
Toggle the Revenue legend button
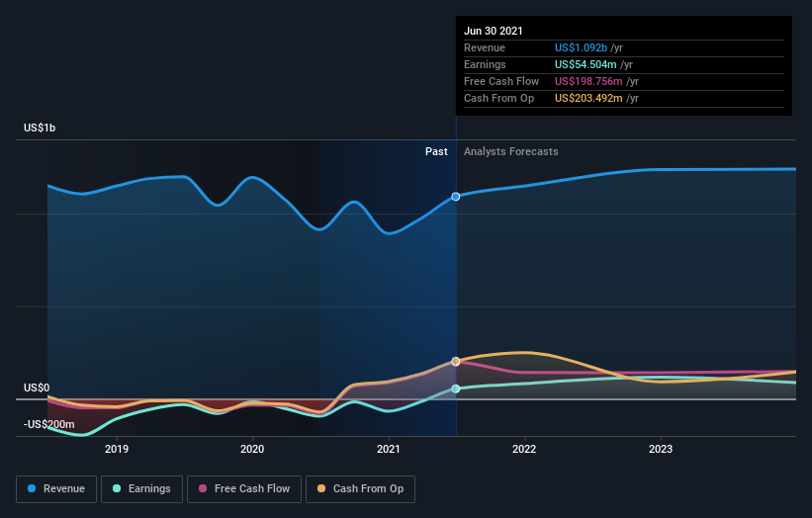(x=56, y=489)
